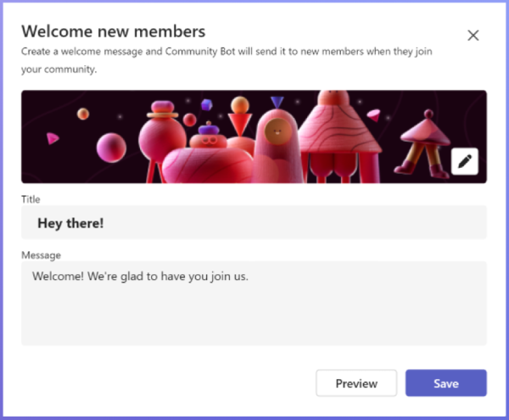Click the pencil icon to edit banner
This screenshot has width=509, height=420.
coord(465,161)
